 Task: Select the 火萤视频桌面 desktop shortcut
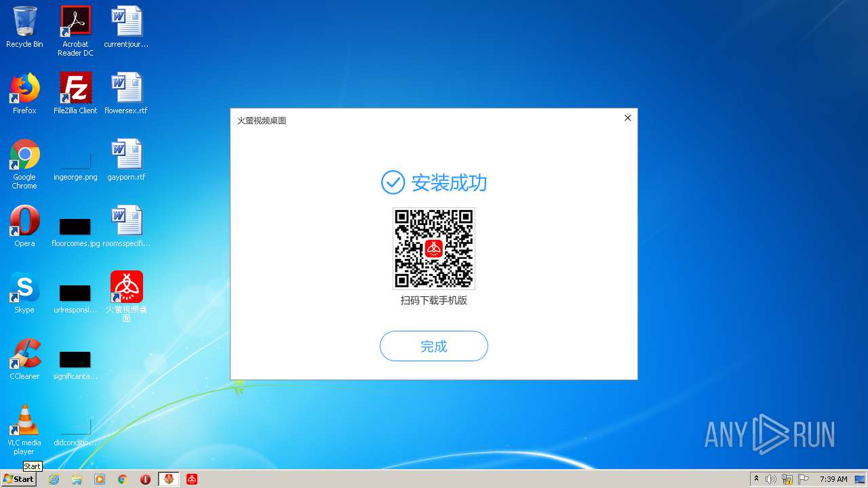(x=127, y=297)
